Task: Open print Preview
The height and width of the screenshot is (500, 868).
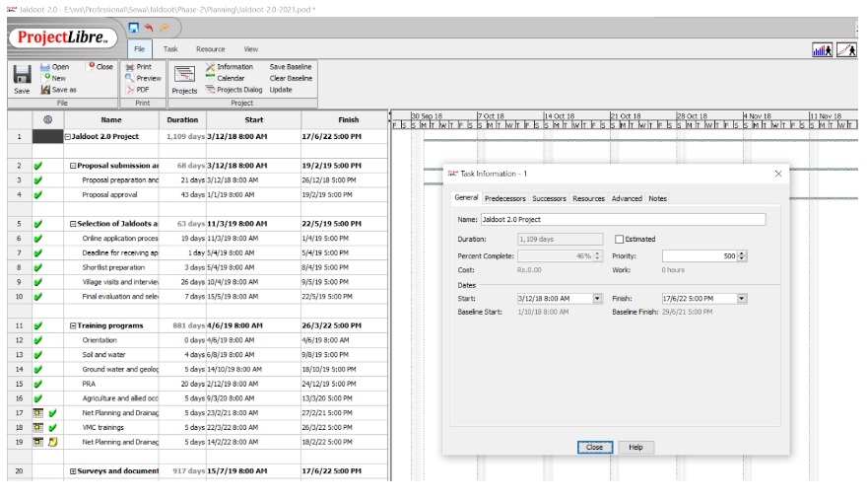Action: 144,78
